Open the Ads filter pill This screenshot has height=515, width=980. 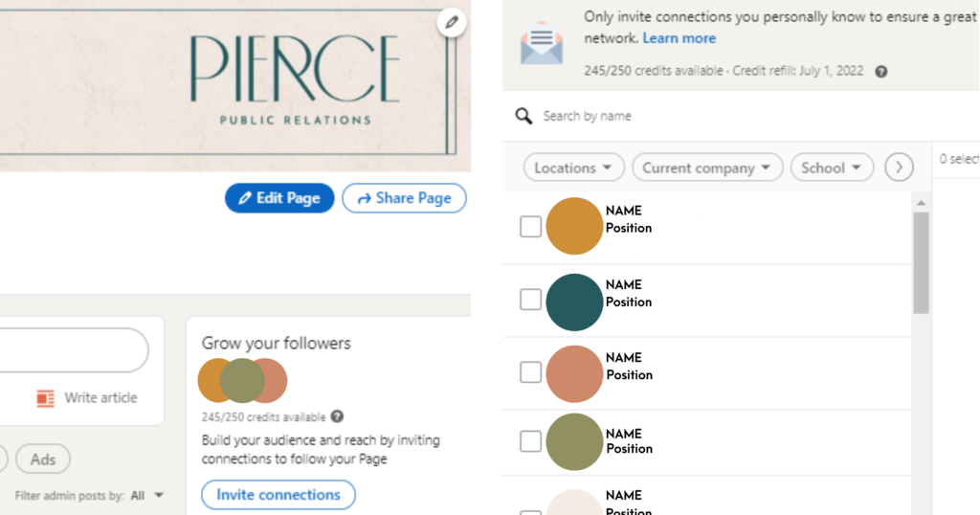click(x=43, y=459)
